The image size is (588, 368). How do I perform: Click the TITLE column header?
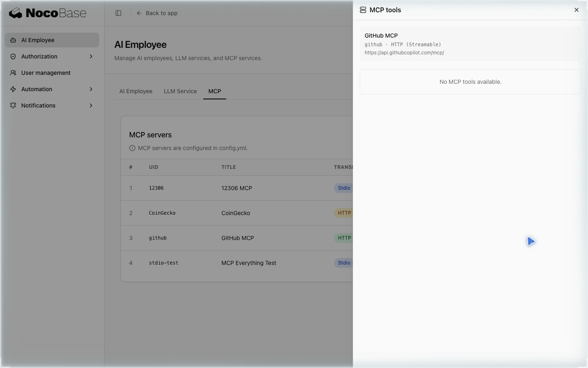(x=229, y=167)
